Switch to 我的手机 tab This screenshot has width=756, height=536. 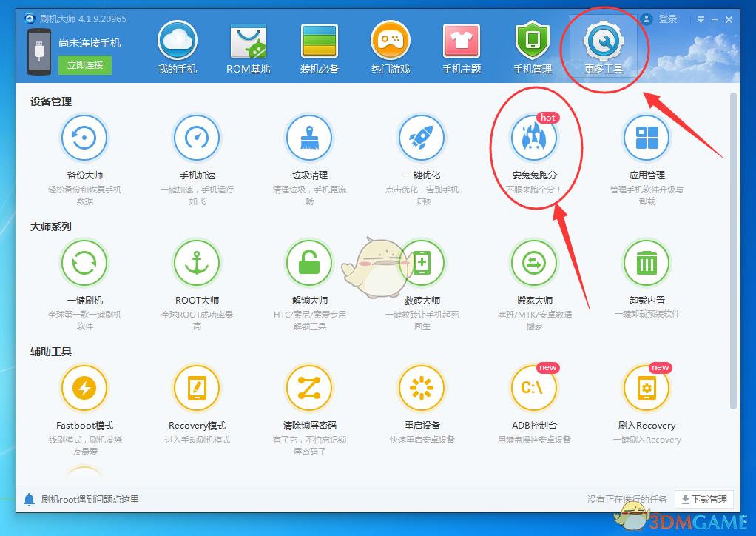pos(178,47)
